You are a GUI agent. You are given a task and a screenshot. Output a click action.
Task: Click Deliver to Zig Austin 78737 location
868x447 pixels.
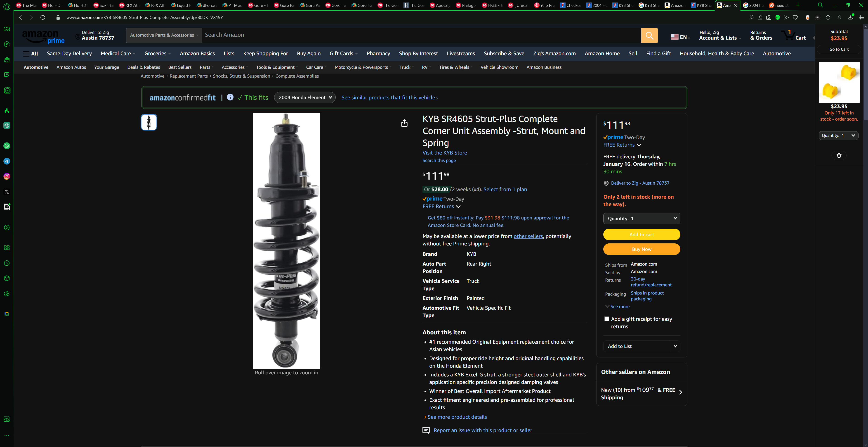tap(95, 35)
